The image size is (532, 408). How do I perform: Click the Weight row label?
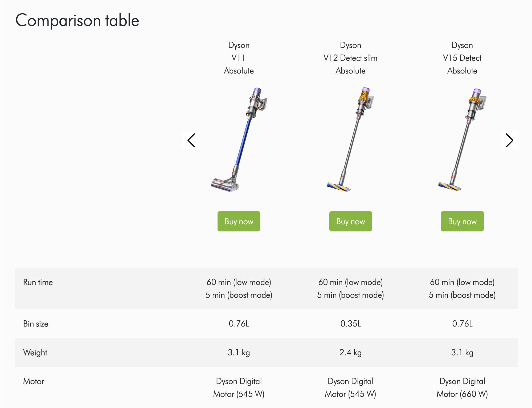point(35,352)
